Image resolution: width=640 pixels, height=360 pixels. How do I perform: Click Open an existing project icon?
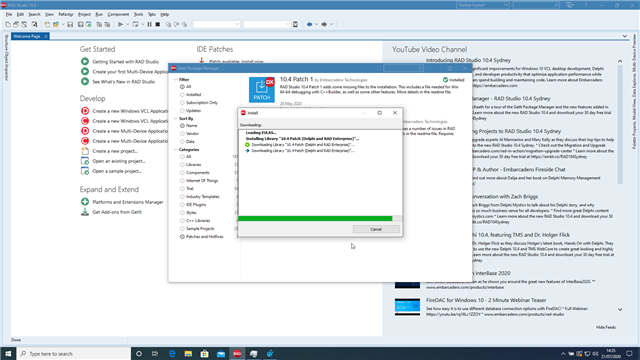point(85,161)
